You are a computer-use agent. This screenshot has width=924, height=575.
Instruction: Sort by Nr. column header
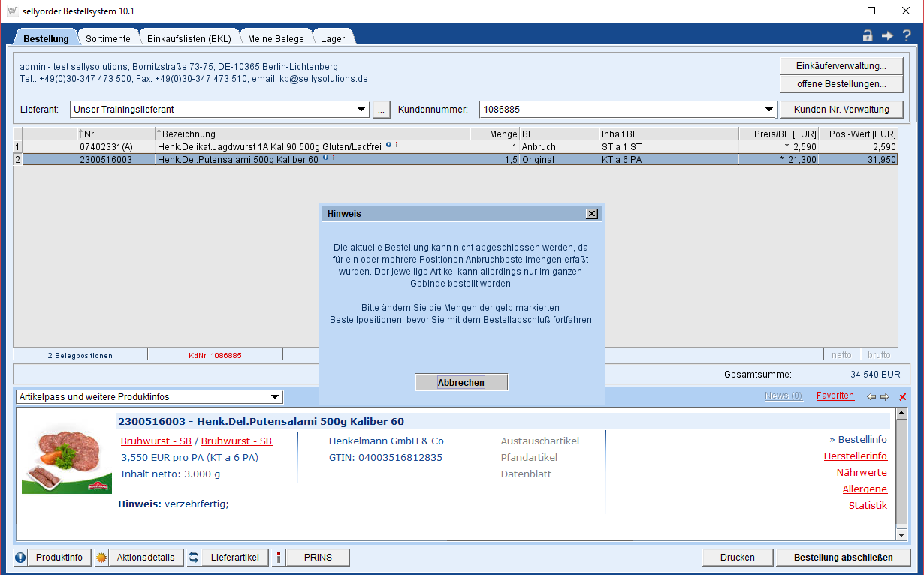[x=116, y=134]
